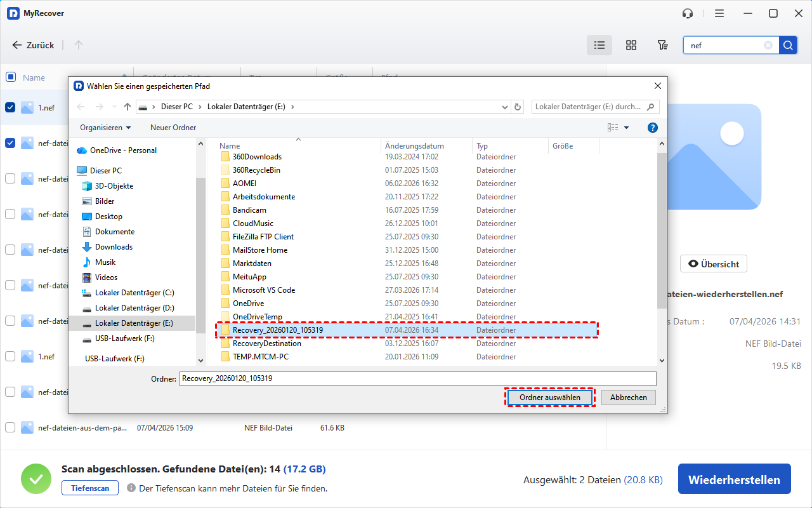Open the Organisieren dropdown menu
This screenshot has height=508, width=812.
[105, 128]
